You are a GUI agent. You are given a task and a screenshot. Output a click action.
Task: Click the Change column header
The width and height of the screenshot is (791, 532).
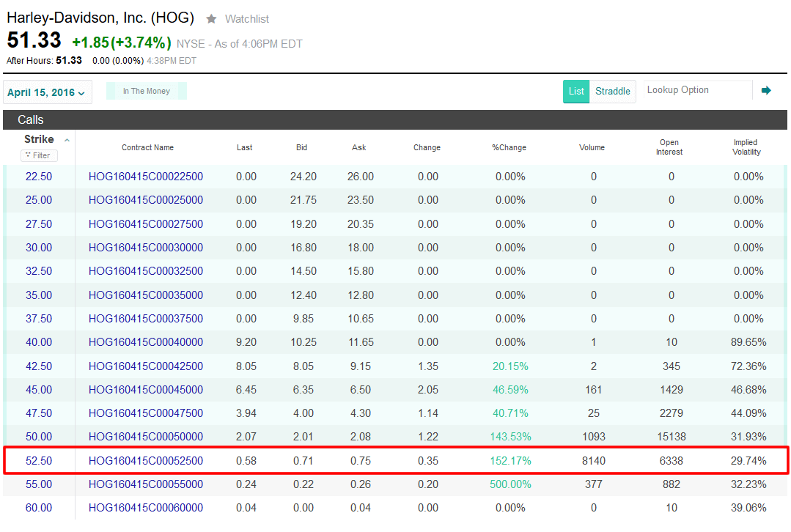(x=427, y=148)
